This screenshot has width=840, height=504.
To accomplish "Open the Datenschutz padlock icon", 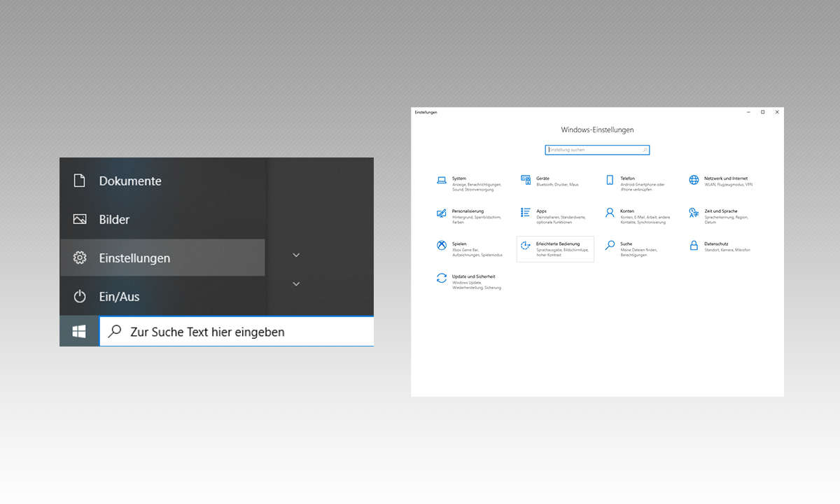I will (x=694, y=246).
